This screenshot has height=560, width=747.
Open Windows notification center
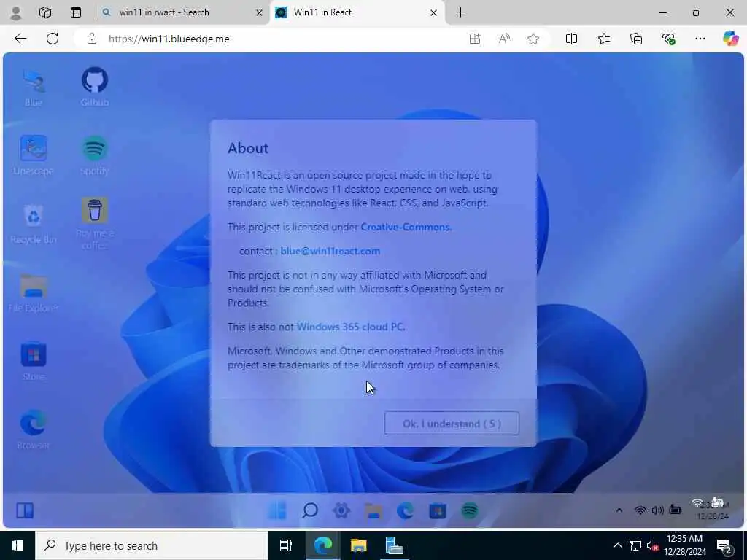[x=724, y=546]
